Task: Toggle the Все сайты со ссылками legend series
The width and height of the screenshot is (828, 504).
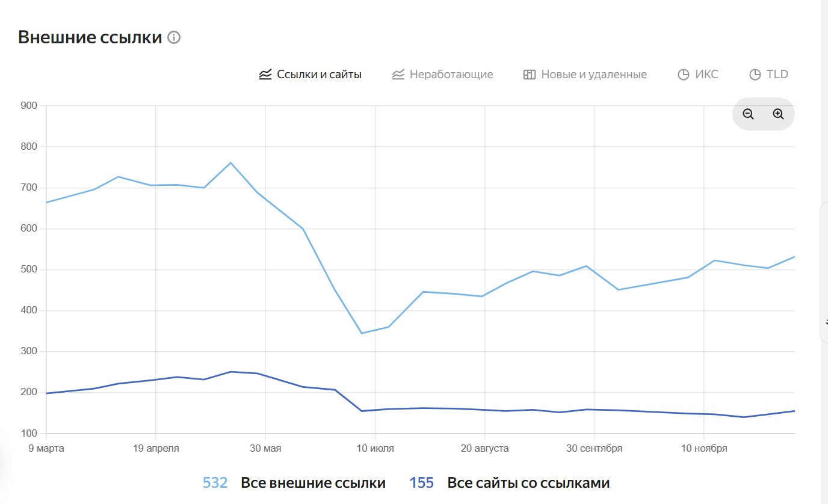Action: click(x=528, y=483)
